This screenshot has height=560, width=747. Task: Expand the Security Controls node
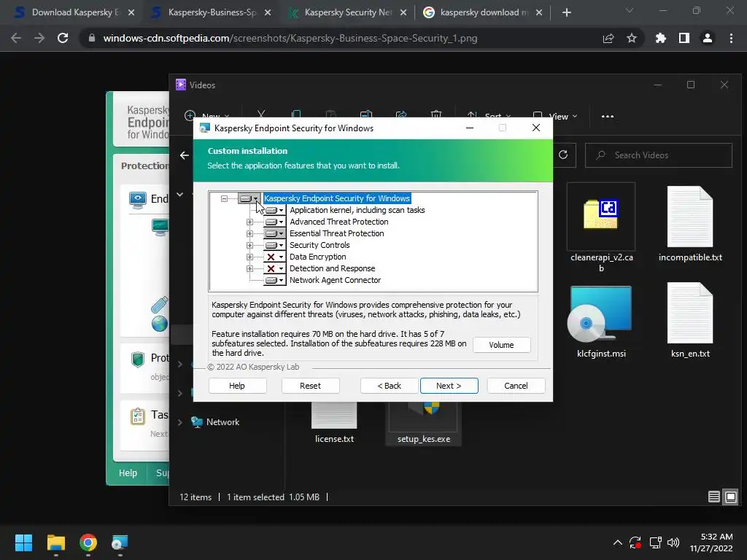click(249, 245)
